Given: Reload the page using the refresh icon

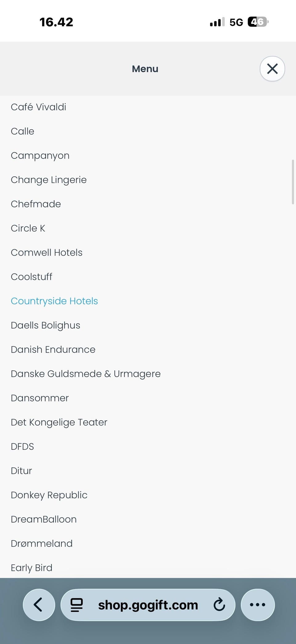Looking at the screenshot, I should pyautogui.click(x=219, y=604).
